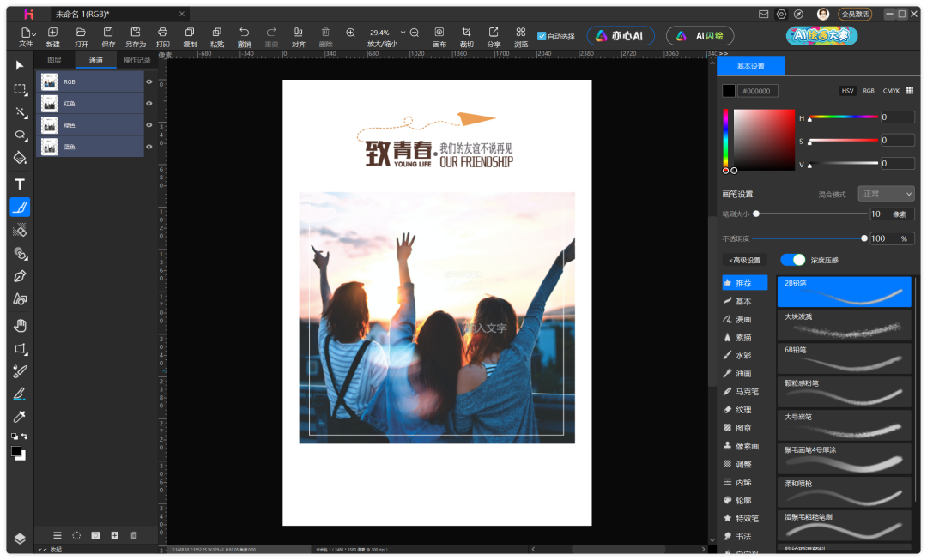Open the 文件 file menu dropdown
The width and height of the screenshot is (927, 560).
click(x=26, y=36)
